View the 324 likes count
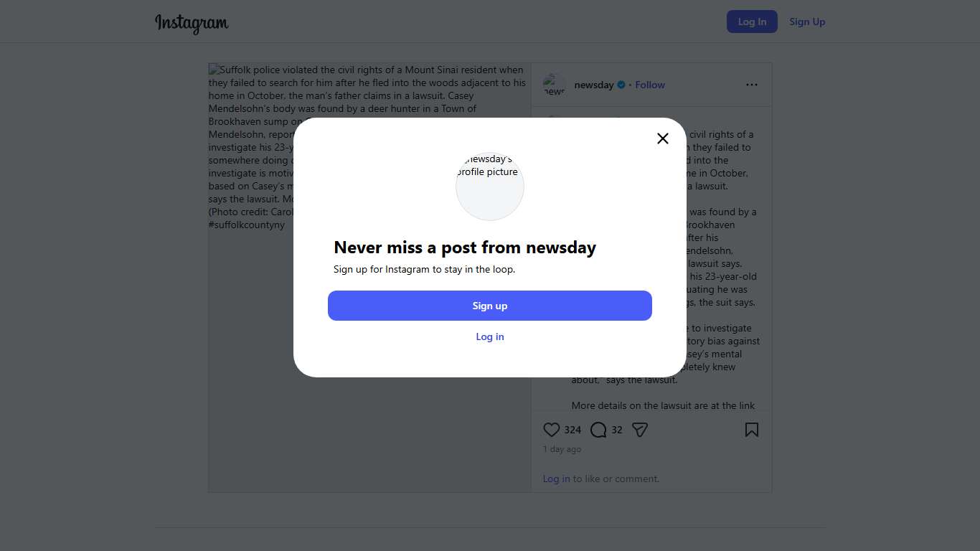The image size is (980, 551). coord(573,430)
